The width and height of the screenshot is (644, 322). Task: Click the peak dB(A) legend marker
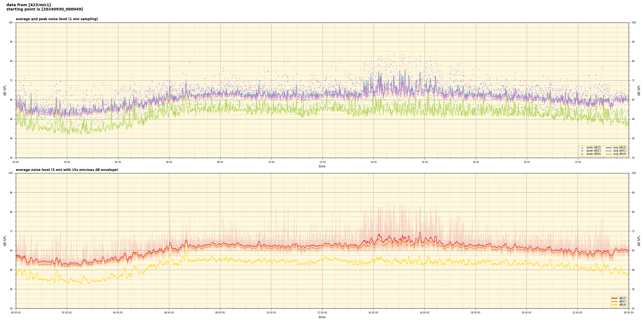pyautogui.click(x=582, y=154)
